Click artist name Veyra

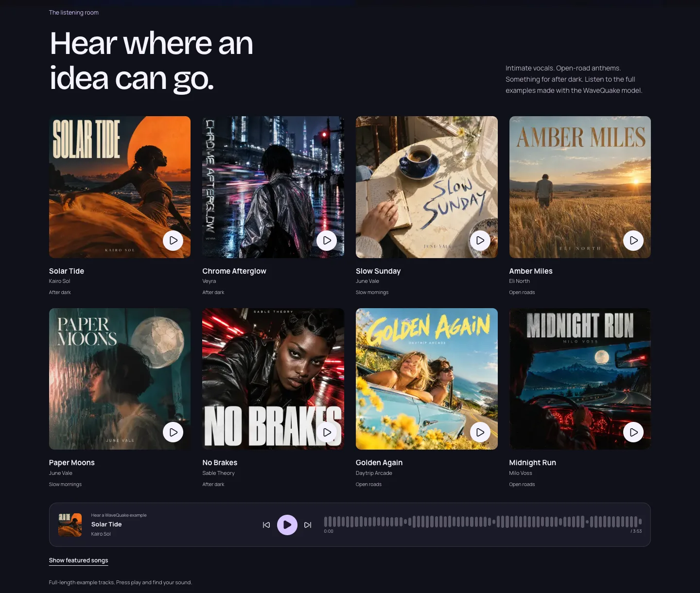[209, 281]
